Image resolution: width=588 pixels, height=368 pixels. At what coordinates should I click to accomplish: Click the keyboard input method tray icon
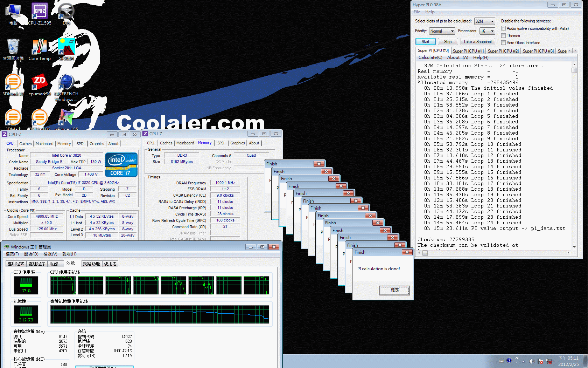click(502, 361)
